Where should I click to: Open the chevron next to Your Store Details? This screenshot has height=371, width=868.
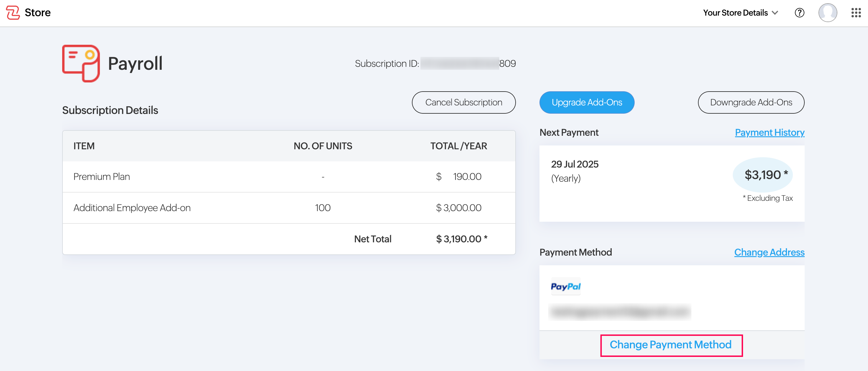(775, 13)
